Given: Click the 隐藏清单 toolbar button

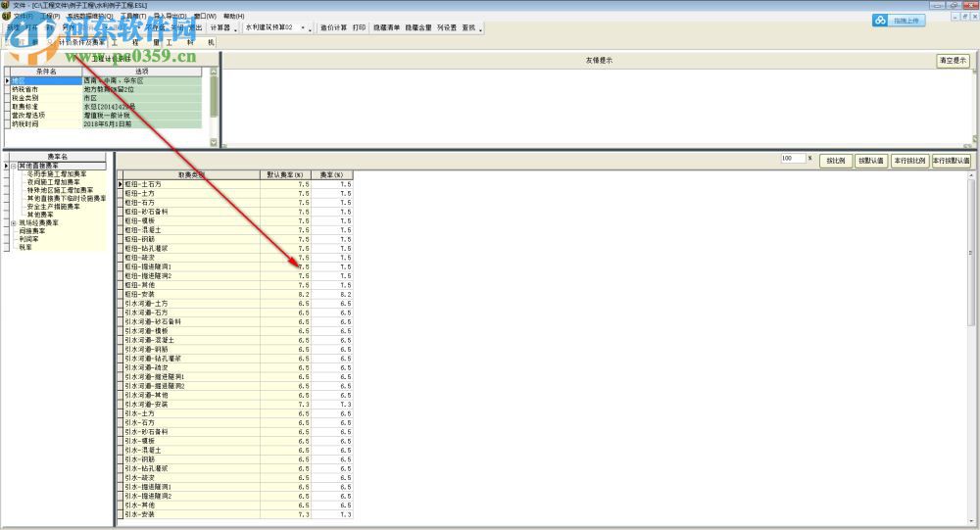Looking at the screenshot, I should pos(386,28).
